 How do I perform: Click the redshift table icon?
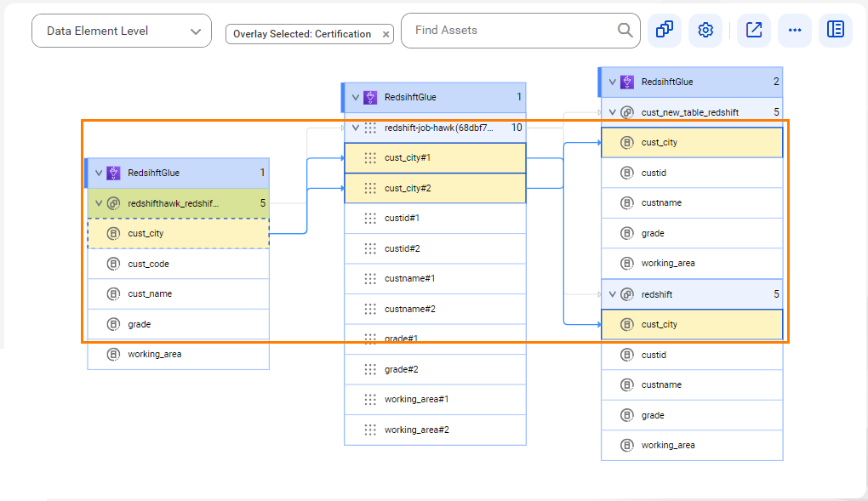pyautogui.click(x=627, y=294)
